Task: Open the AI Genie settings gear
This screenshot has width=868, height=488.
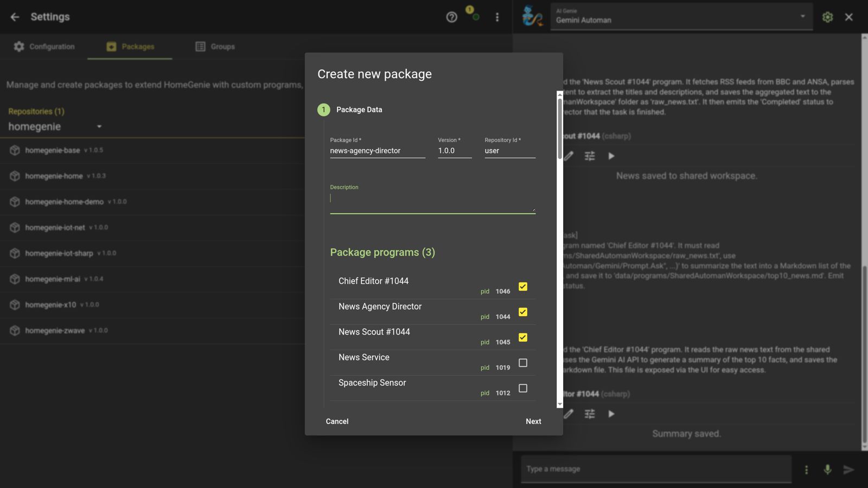Action: [x=827, y=17]
